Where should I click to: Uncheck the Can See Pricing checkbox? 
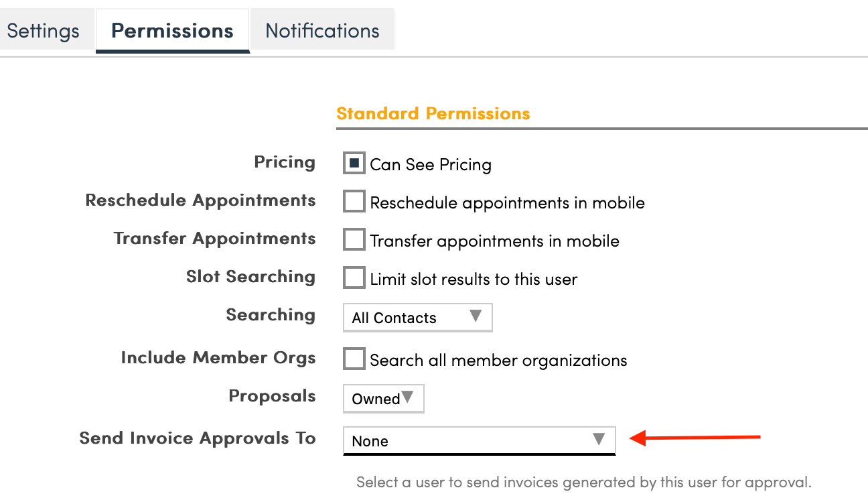[x=354, y=164]
